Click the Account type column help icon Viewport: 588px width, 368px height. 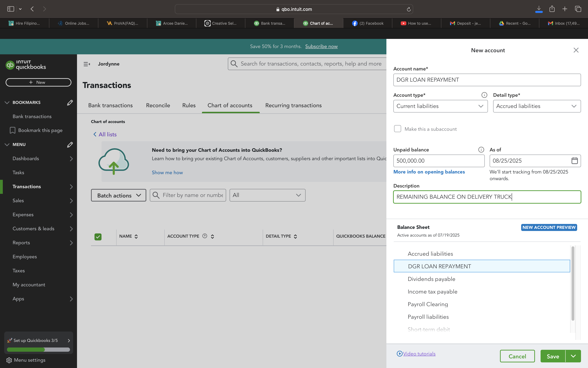205,236
